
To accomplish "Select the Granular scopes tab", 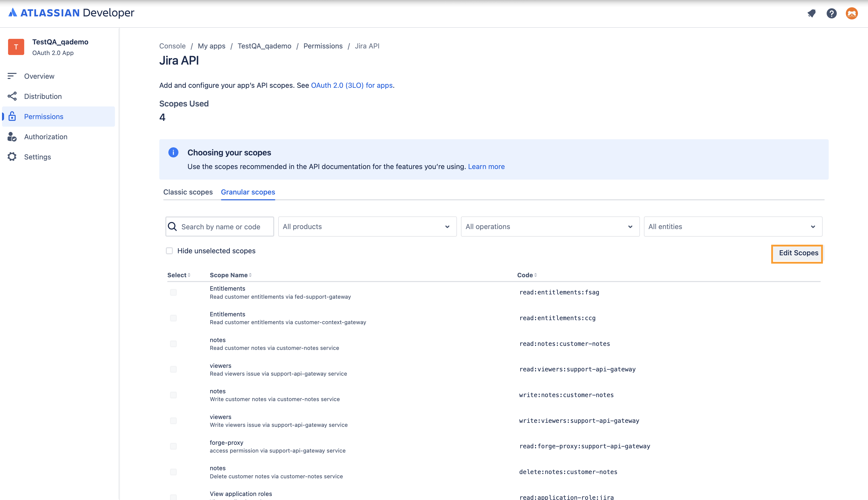I will (x=248, y=192).
